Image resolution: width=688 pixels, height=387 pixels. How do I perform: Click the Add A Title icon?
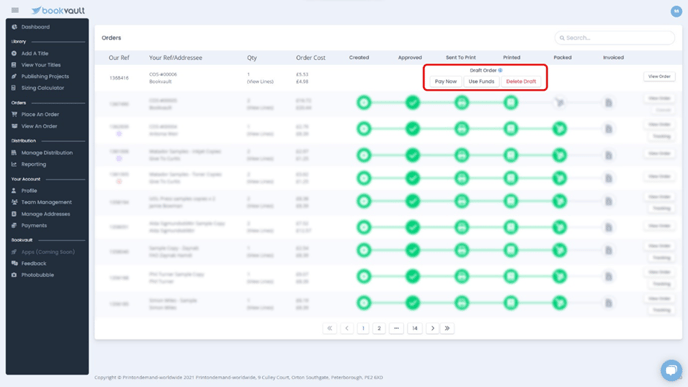click(14, 54)
